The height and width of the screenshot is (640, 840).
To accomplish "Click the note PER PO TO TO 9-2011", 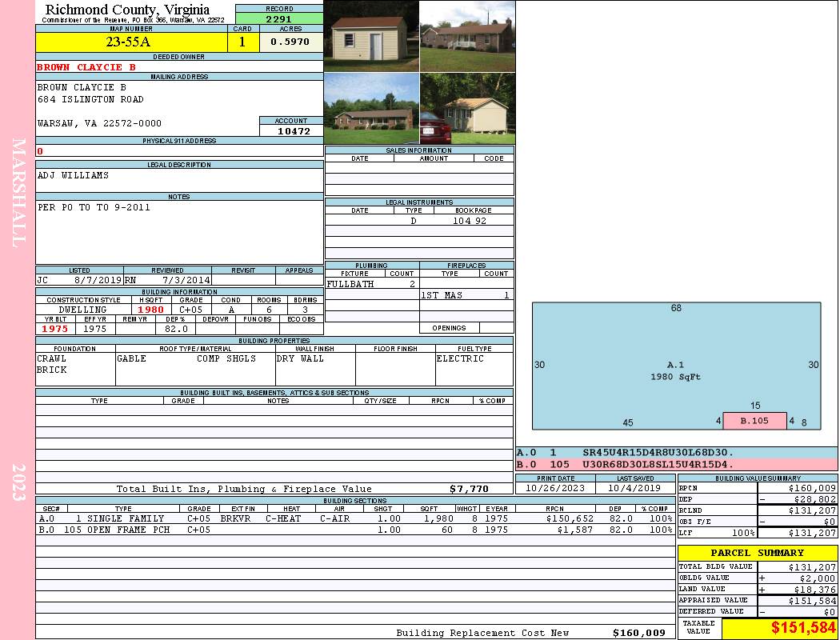I will pyautogui.click(x=94, y=207).
